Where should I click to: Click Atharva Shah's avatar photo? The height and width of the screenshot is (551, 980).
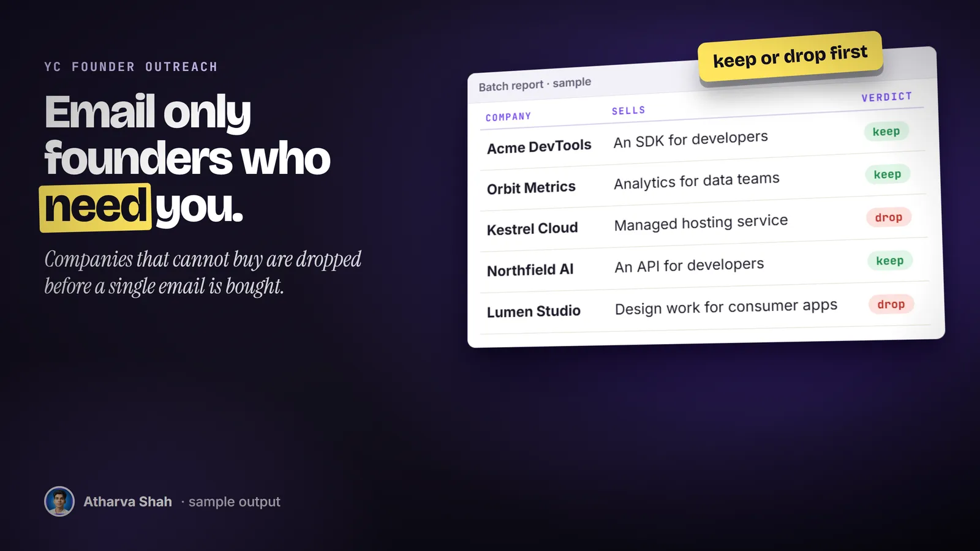click(x=59, y=501)
